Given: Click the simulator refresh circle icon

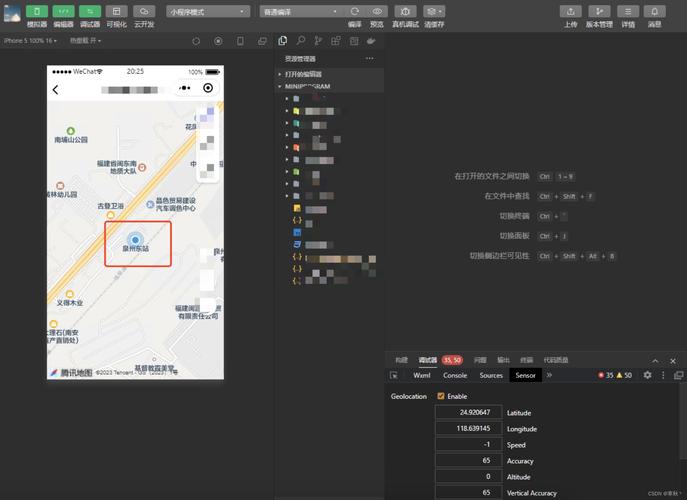Looking at the screenshot, I should click(x=196, y=41).
